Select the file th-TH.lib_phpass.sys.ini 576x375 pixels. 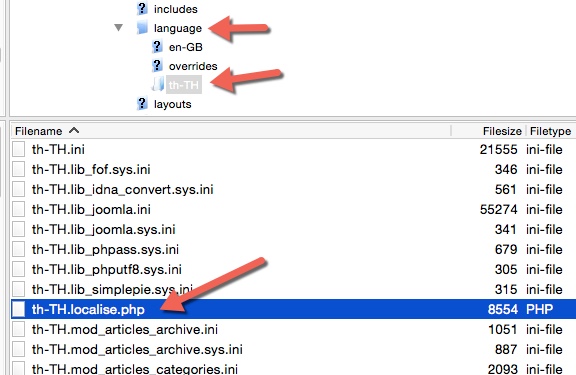pyautogui.click(x=105, y=249)
